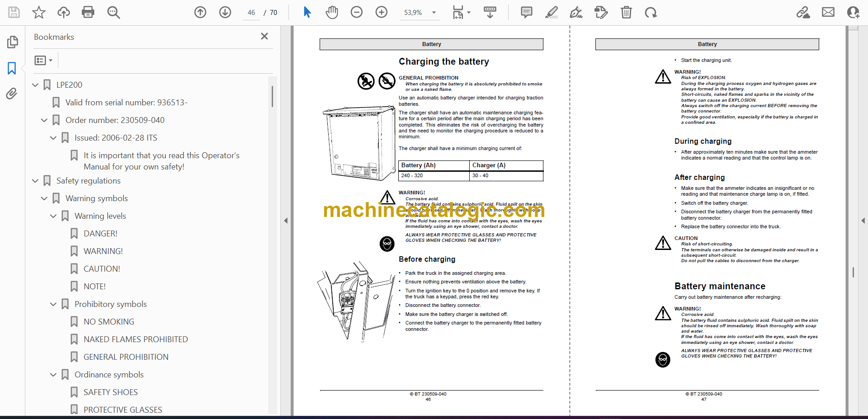The width and height of the screenshot is (868, 419).
Task: Open the attachments paperclip panel
Action: [x=12, y=94]
